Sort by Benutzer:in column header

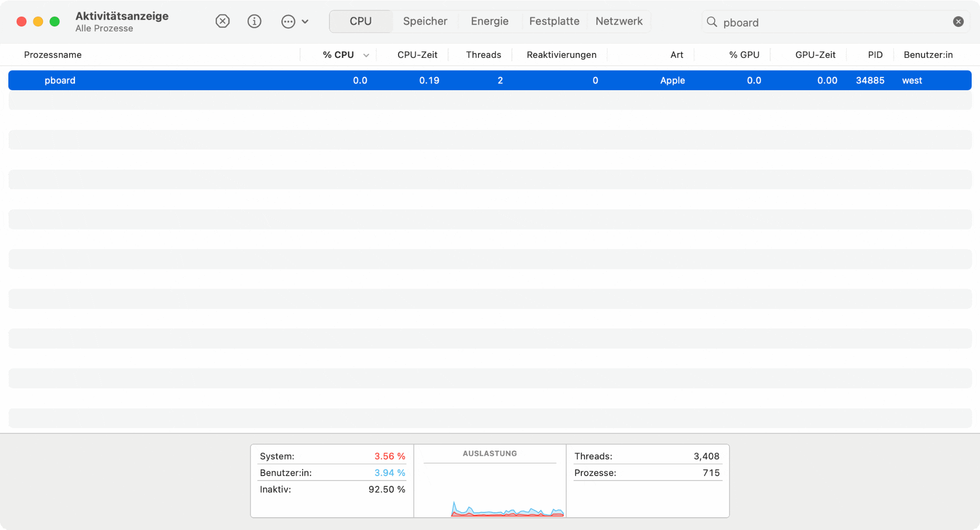tap(928, 54)
